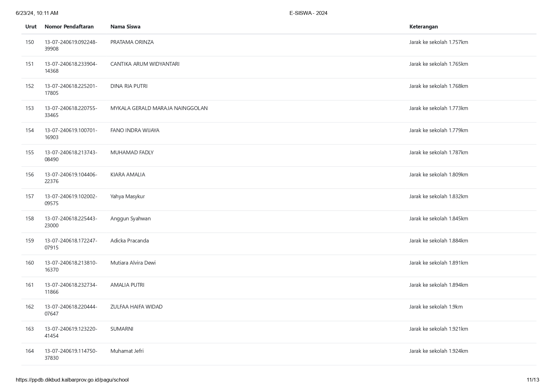Image resolution: width=555 pixels, height=392 pixels.
Task: Click registration number 13-07-240619.114750-37830
Action: (x=71, y=354)
